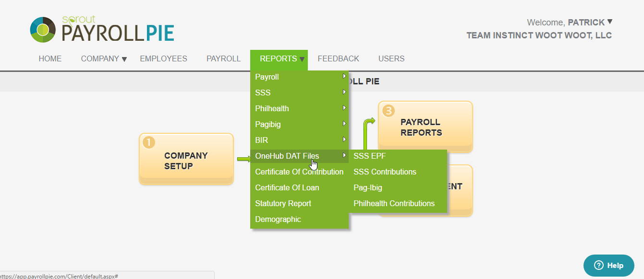Select the REPORTS menu tab
This screenshot has height=279, width=644.
coord(279,58)
